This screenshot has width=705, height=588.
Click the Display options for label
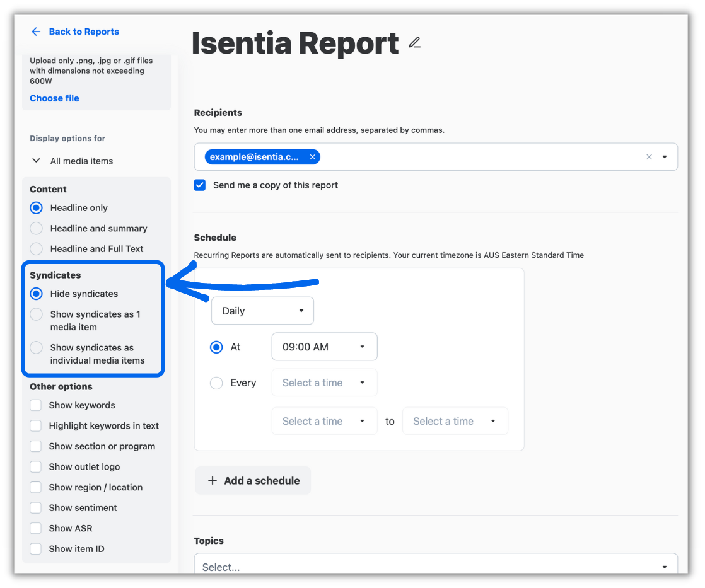(67, 139)
